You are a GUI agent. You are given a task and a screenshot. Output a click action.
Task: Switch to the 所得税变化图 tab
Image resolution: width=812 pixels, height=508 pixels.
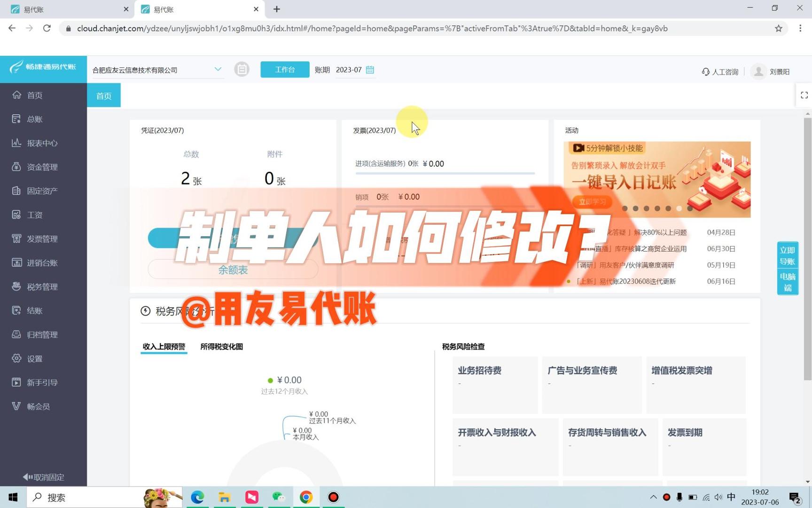[x=221, y=347]
